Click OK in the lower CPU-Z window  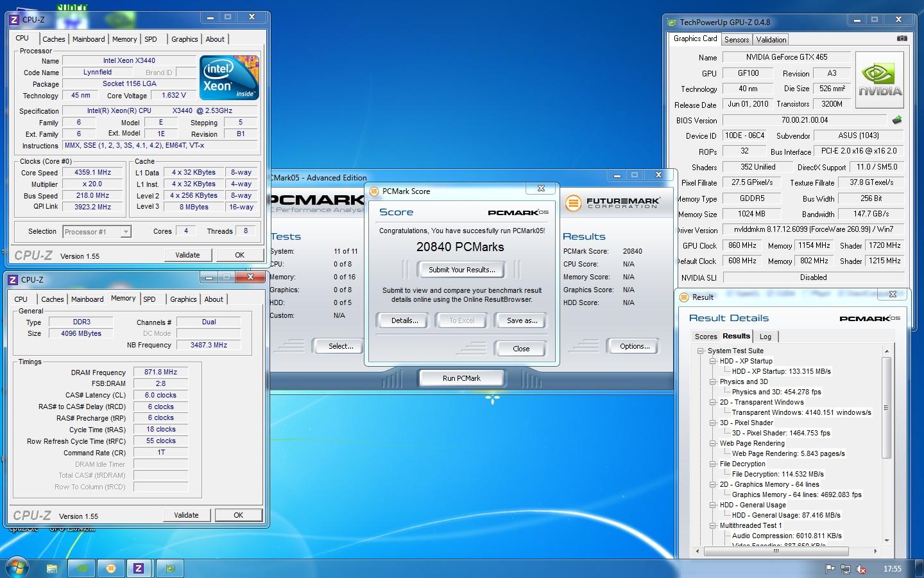239,515
